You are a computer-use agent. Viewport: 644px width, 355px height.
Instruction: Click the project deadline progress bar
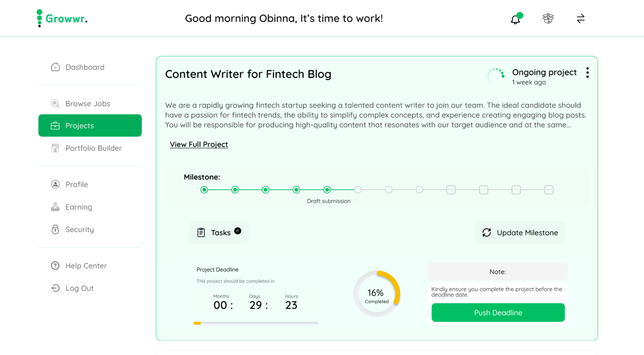pyautogui.click(x=255, y=323)
